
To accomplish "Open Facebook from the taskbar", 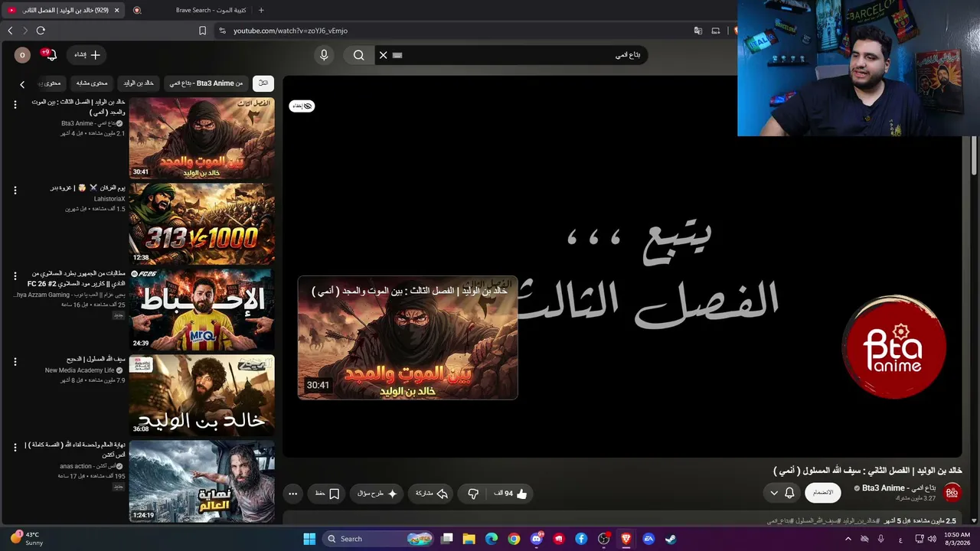I will point(581,539).
